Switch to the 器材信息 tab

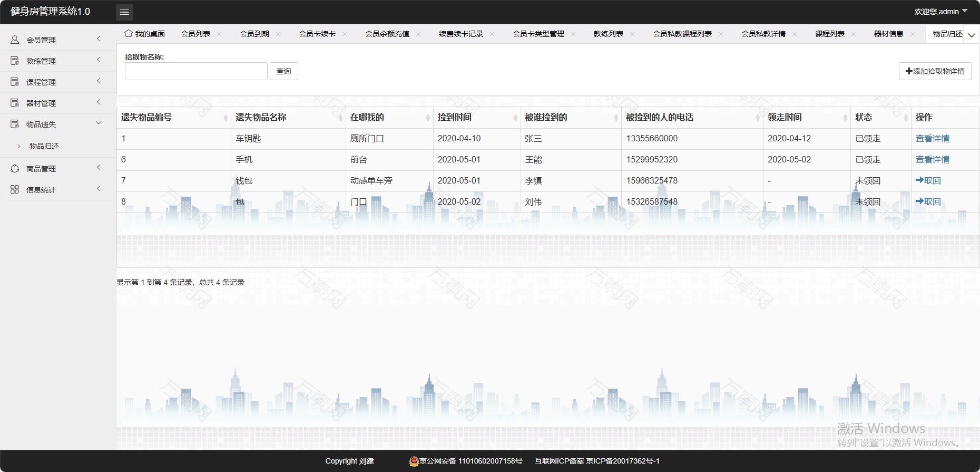pos(889,34)
